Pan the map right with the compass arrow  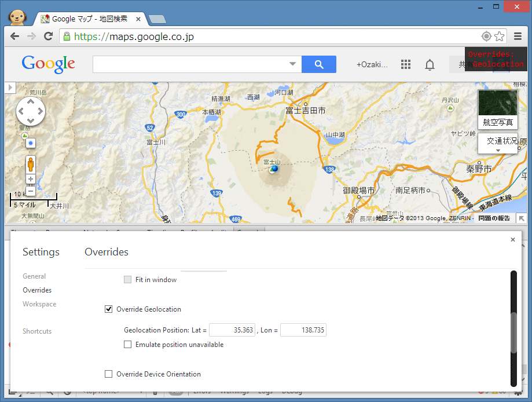point(41,111)
